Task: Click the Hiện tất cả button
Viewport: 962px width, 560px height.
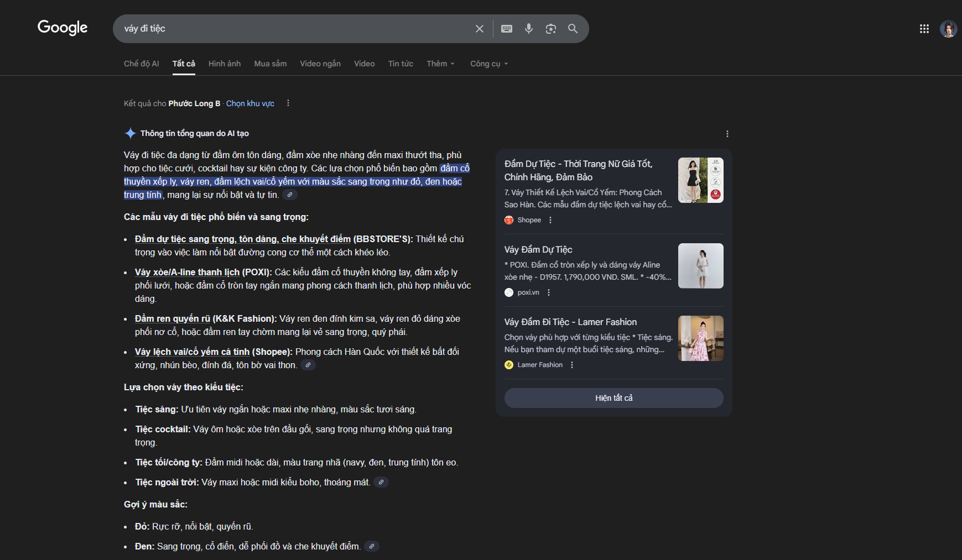Action: coord(613,398)
